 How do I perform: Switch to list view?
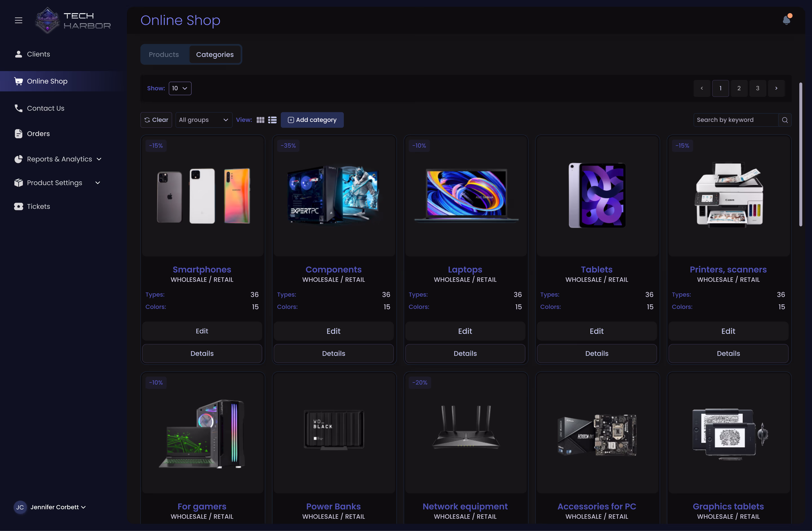point(272,120)
